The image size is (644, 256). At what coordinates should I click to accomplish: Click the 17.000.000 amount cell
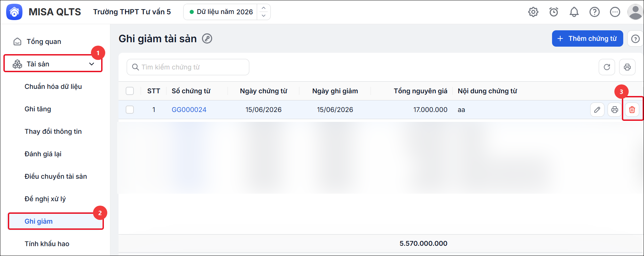(x=430, y=110)
